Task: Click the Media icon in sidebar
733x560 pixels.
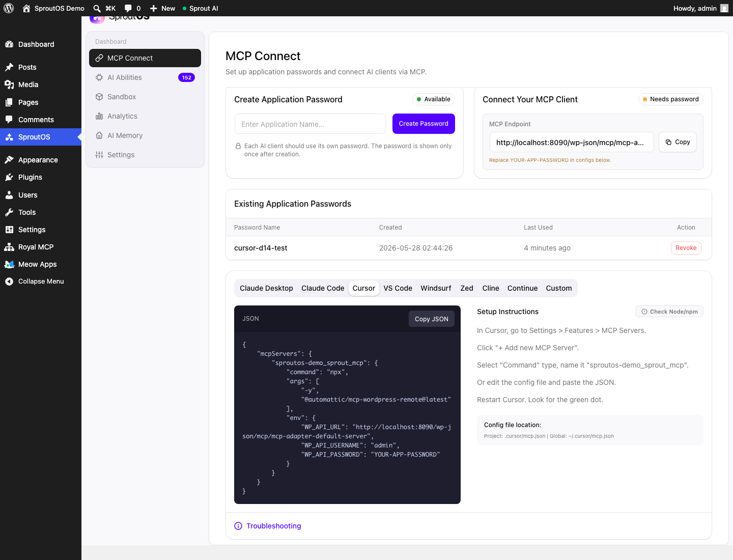Action: tap(9, 85)
